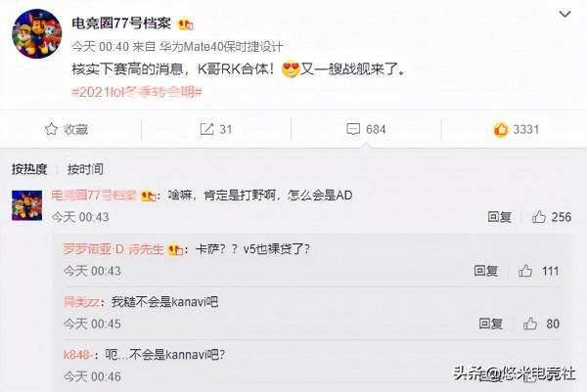Click the verified badge beside poster name
The image size is (587, 392).
tap(185, 24)
